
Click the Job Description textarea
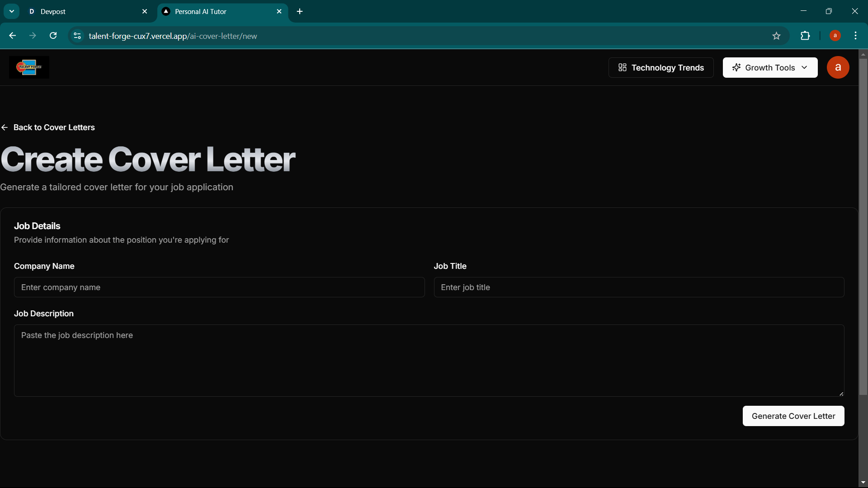pyautogui.click(x=429, y=360)
